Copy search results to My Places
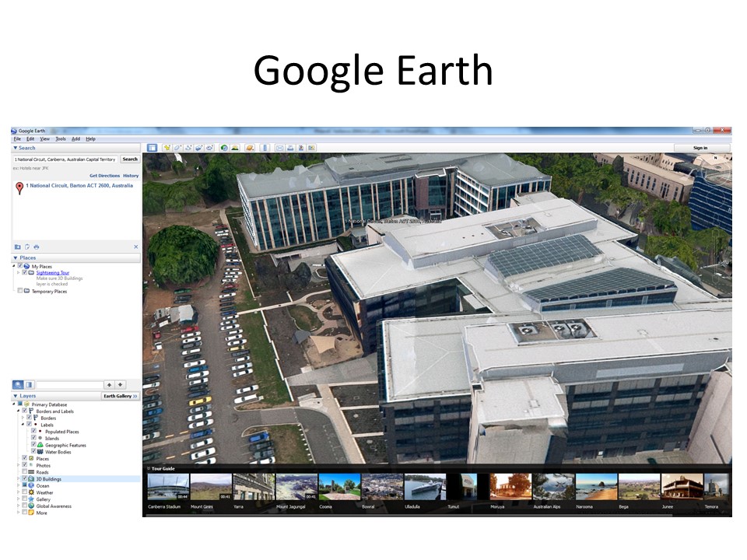The image size is (747, 560). (x=18, y=247)
